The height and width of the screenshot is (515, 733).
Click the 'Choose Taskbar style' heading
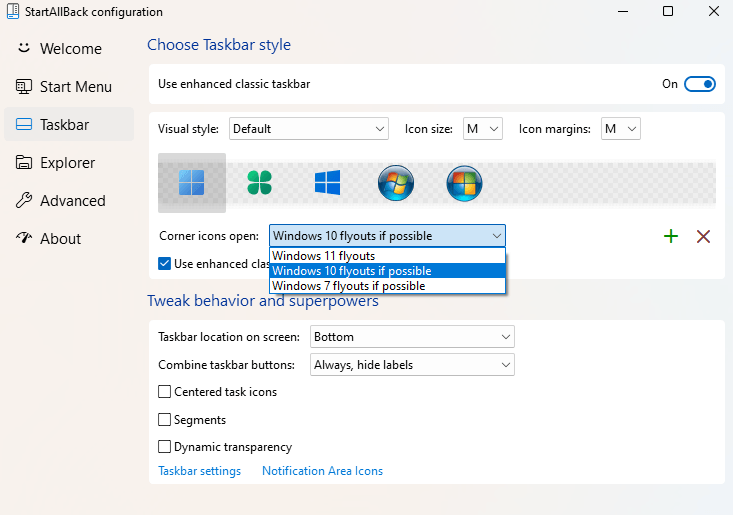(219, 45)
